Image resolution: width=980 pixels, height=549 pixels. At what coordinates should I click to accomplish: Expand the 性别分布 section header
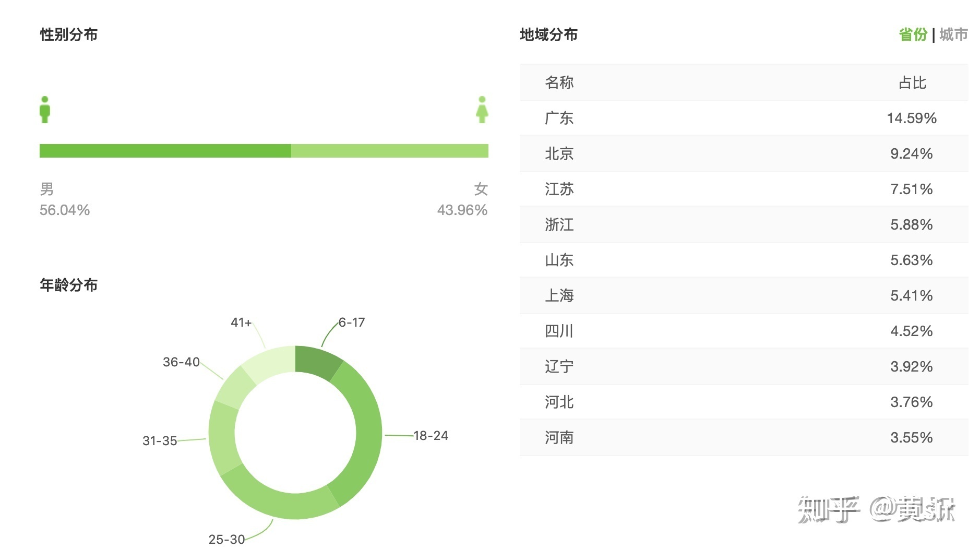pos(68,34)
